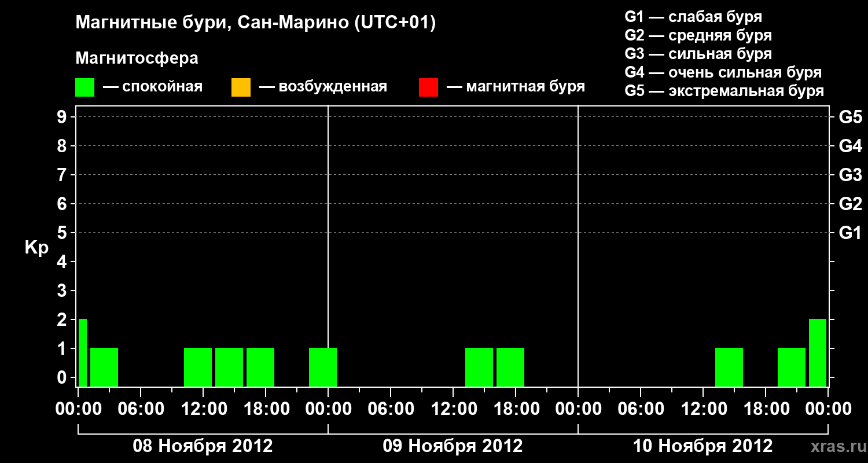Click the bar crossing midnight into 09 Ноября
Viewport: 868px width, 463px height.
(323, 367)
